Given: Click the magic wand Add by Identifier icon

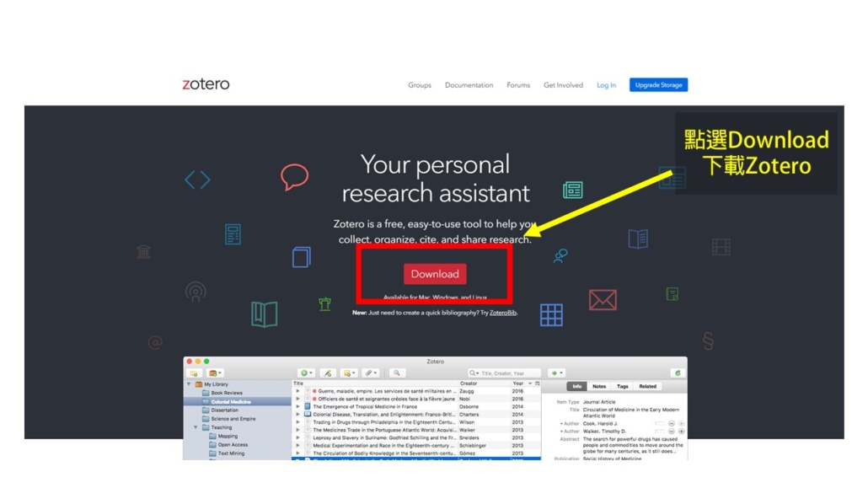Looking at the screenshot, I should (x=328, y=373).
